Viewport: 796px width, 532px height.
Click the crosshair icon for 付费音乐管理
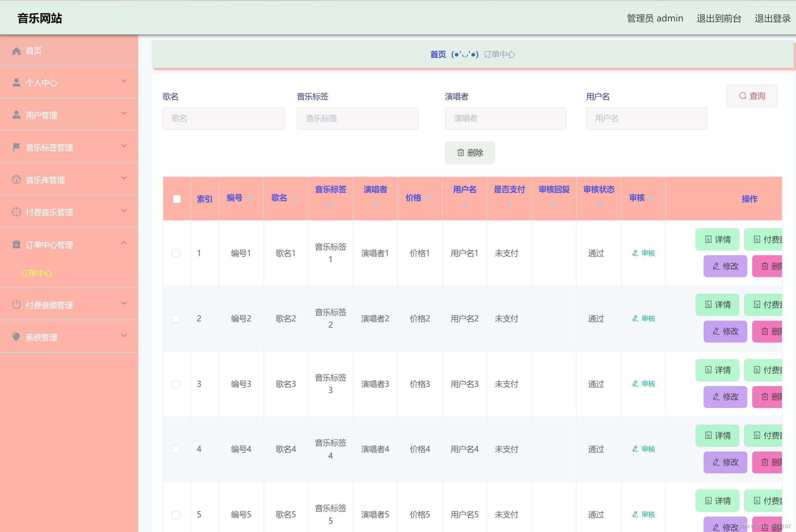click(x=16, y=212)
